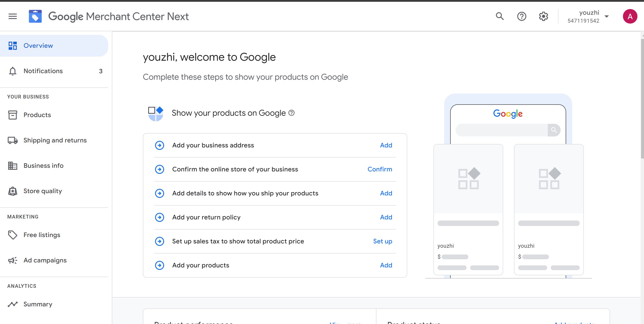Screen dimensions: 644x324
Task: Click the right youzhi product preview card
Action: (549, 209)
